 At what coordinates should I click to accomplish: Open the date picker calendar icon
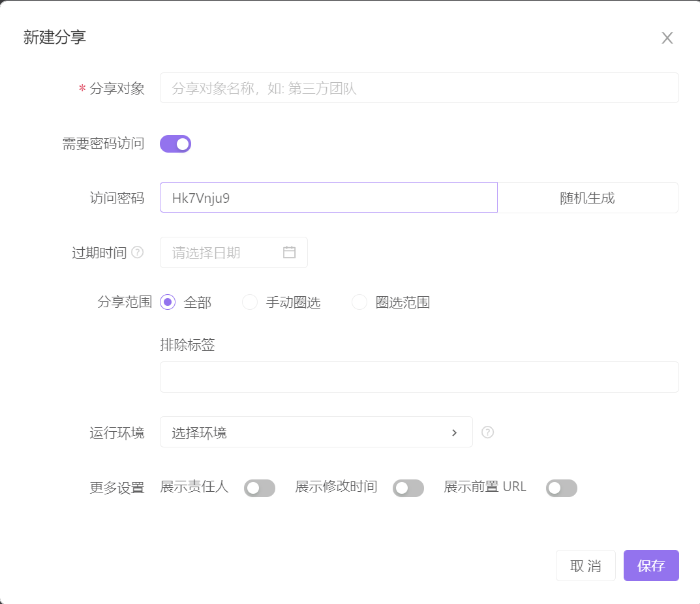[290, 252]
